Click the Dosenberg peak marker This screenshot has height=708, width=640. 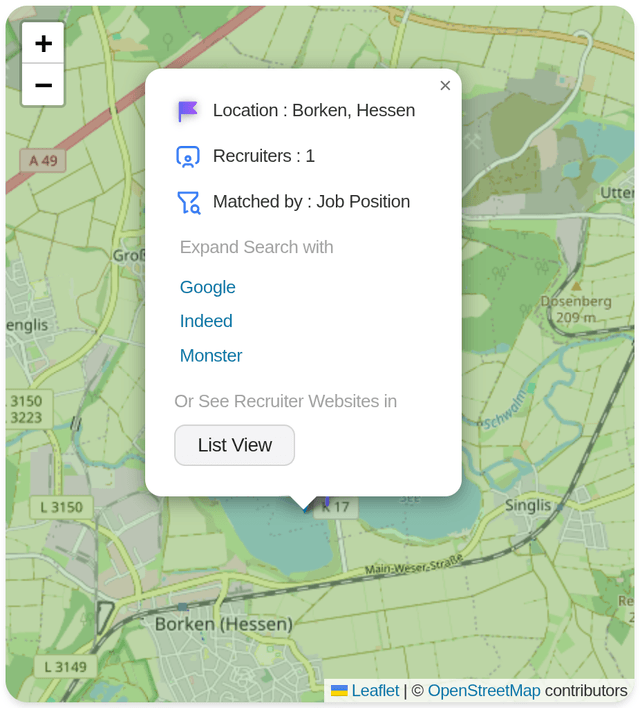click(575, 285)
